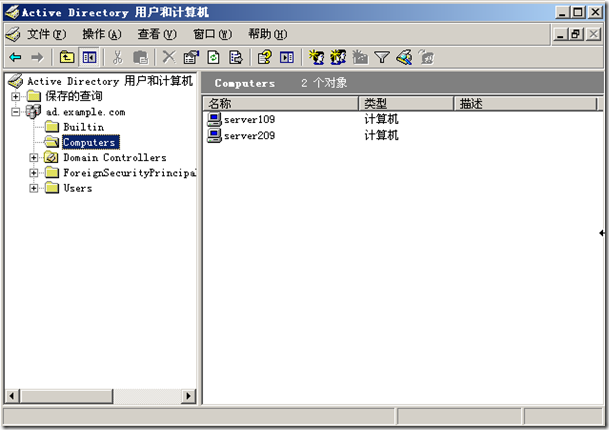This screenshot has width=609, height=430.
Task: Click the Forward arrow toolbar icon
Action: [37, 57]
